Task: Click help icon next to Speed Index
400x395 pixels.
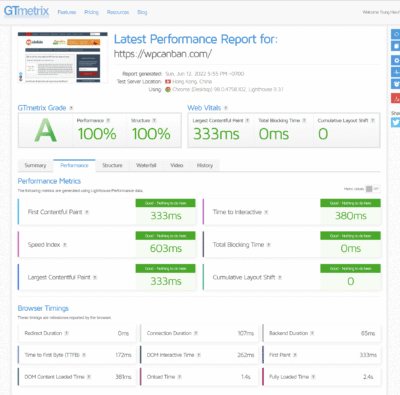Action: 65,245
